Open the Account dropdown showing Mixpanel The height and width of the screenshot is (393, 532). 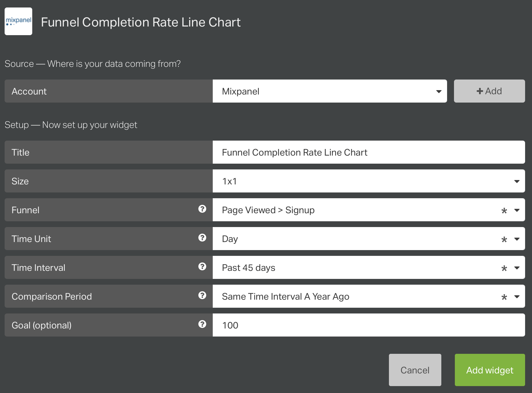(330, 91)
